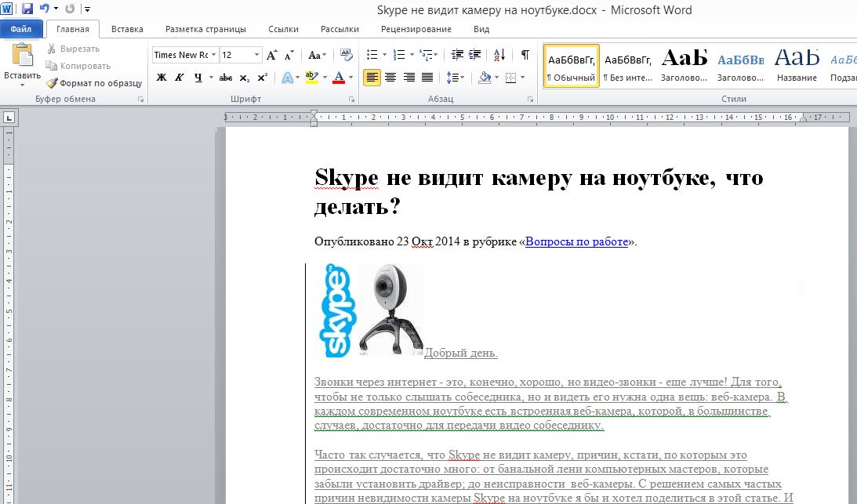Viewport: 857px width, 504px height.
Task: Click the tab selector button left of ruler
Action: (x=9, y=117)
